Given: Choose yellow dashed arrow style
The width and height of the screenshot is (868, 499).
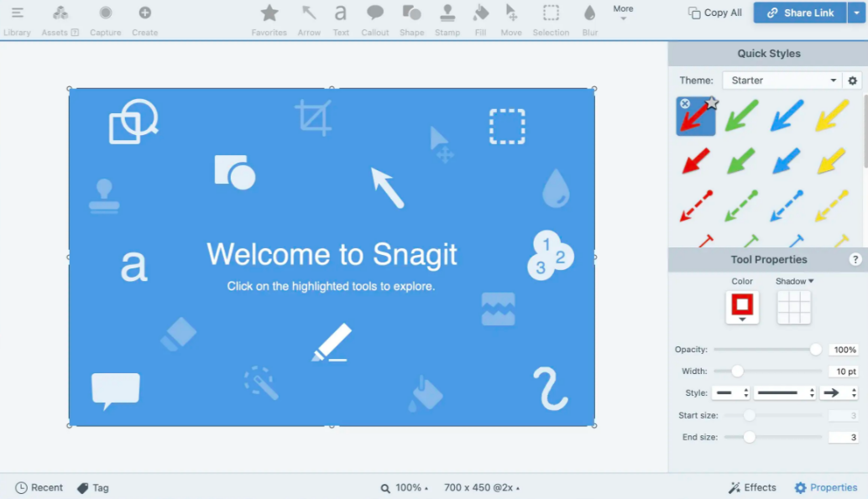Looking at the screenshot, I should point(832,205).
